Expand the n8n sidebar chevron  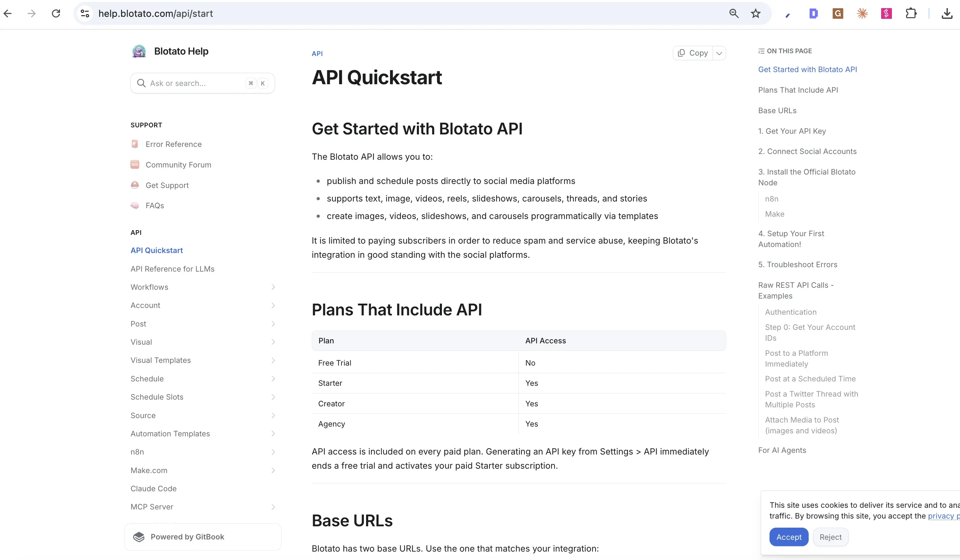(273, 452)
